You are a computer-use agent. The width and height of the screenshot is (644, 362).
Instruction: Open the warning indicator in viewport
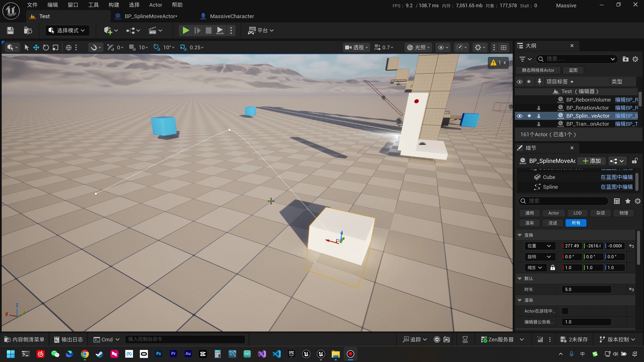[498, 63]
